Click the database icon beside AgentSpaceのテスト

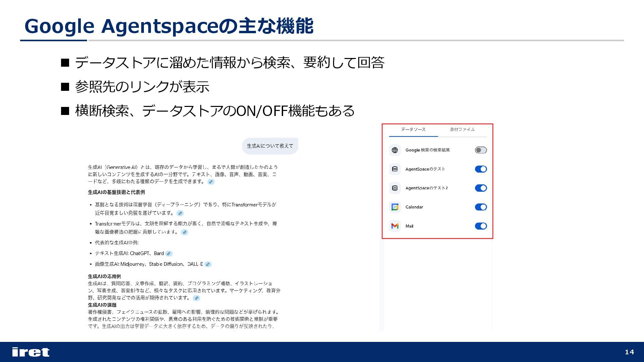pos(395,169)
